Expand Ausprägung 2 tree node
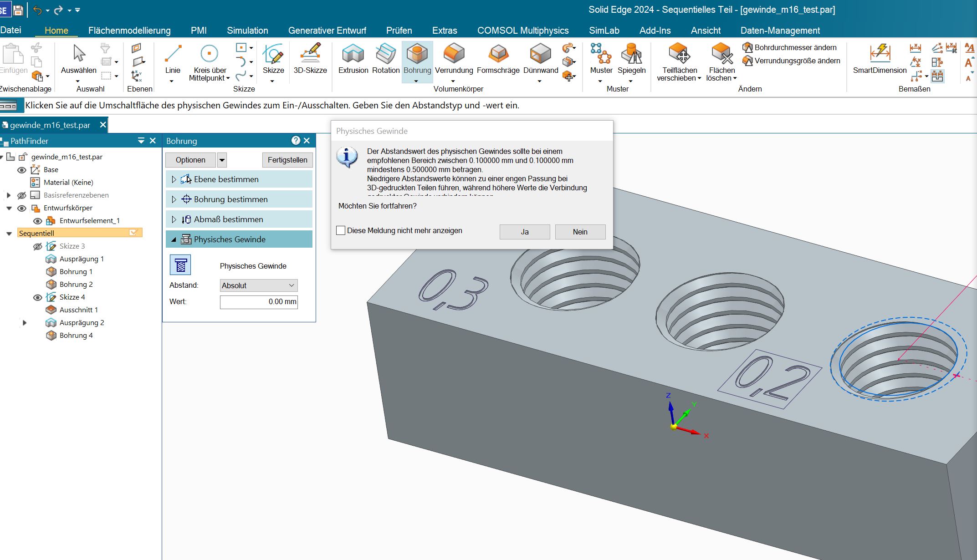Viewport: 977px width, 560px height. (x=25, y=323)
